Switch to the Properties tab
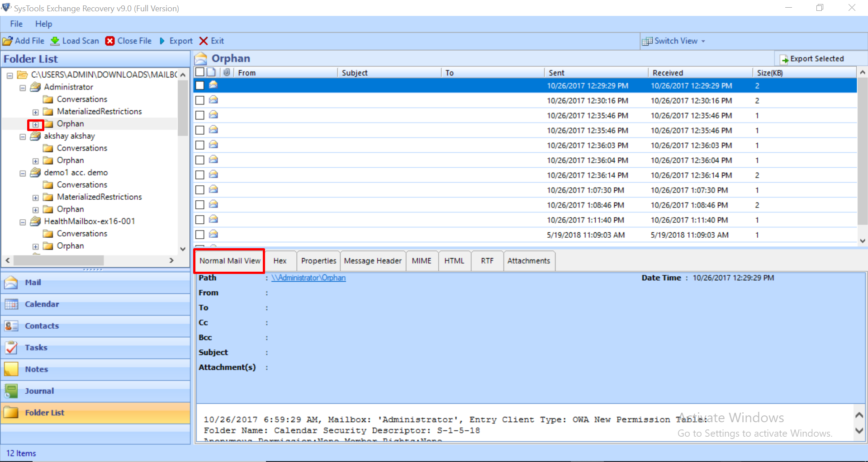 click(319, 261)
